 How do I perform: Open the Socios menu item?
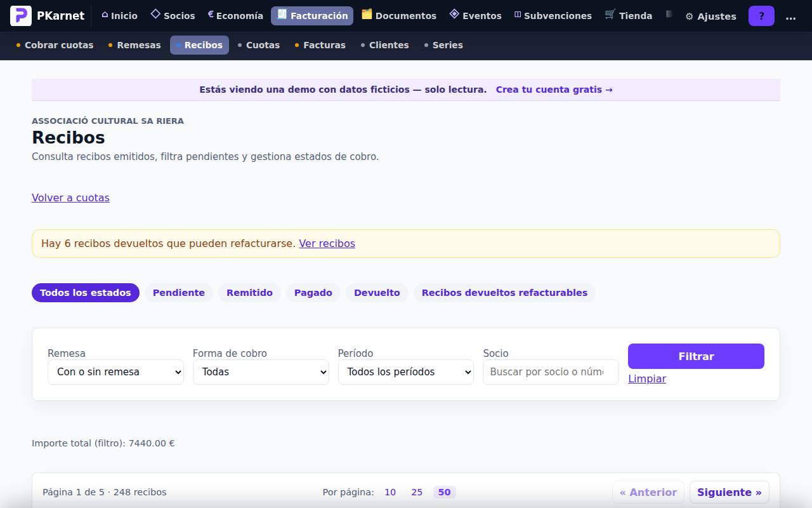click(x=173, y=16)
